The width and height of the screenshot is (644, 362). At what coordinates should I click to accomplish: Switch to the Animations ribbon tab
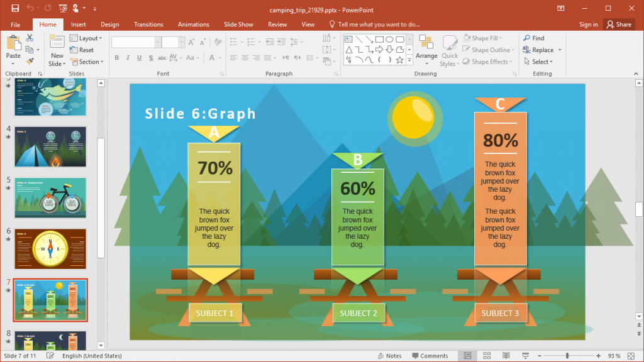pos(193,24)
